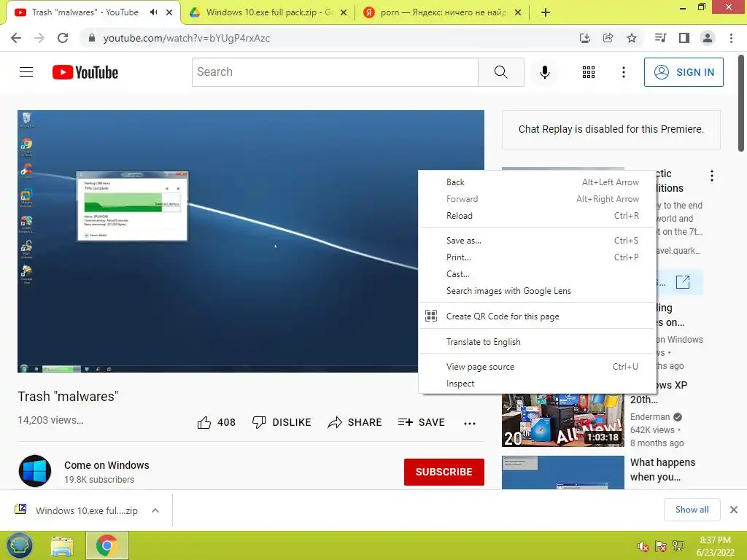Open a new tab with plus
747x560 pixels.
(546, 12)
